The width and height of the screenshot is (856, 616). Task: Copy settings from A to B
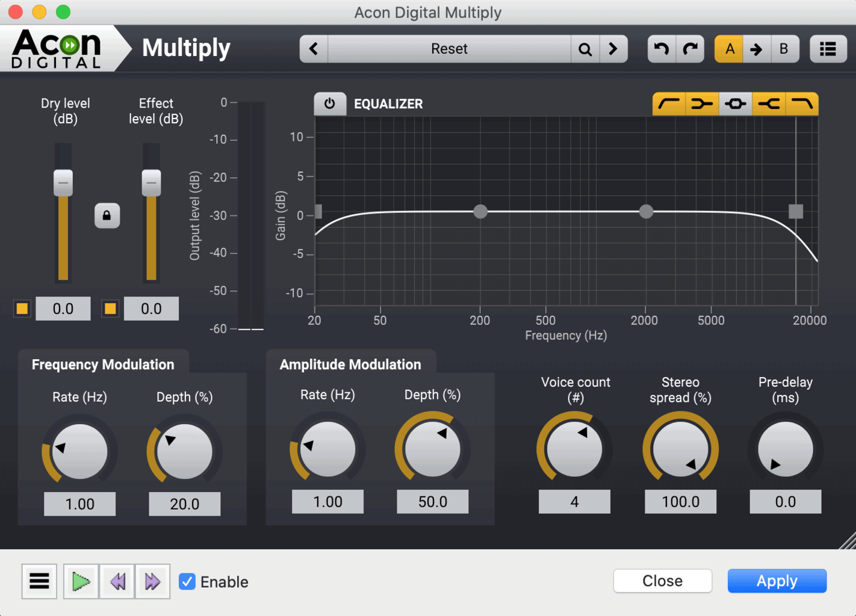click(757, 49)
